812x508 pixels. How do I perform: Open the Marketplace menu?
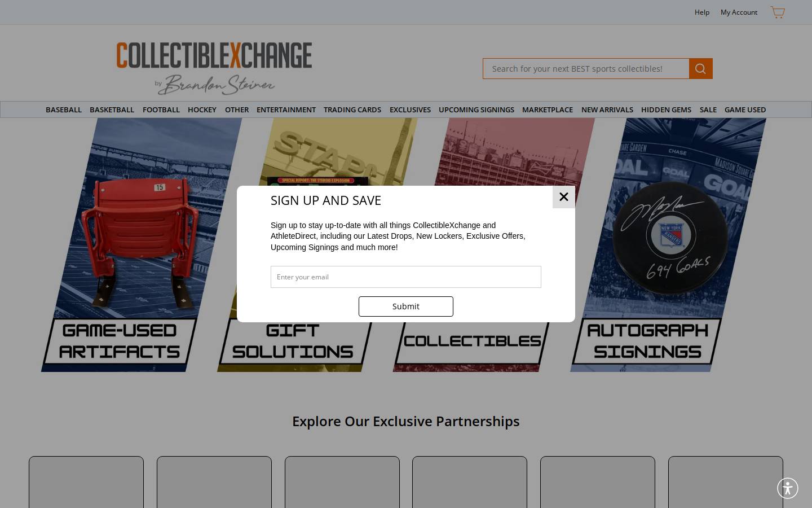coord(548,110)
